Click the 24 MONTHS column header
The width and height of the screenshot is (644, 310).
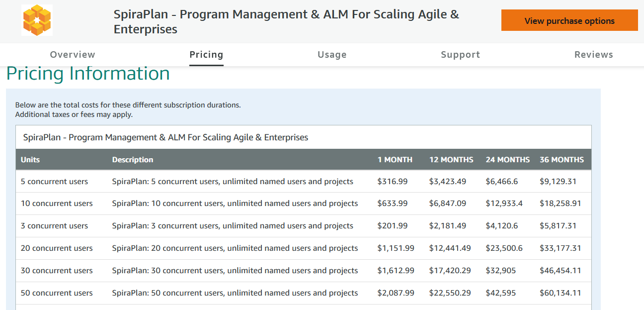[507, 160]
